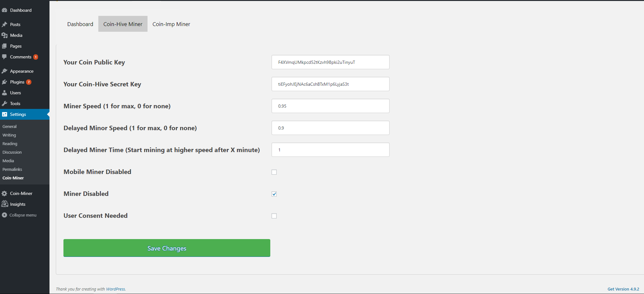Switch to the Coin-Imp Miner tab
Viewport: 644px width, 294px height.
[x=171, y=24]
